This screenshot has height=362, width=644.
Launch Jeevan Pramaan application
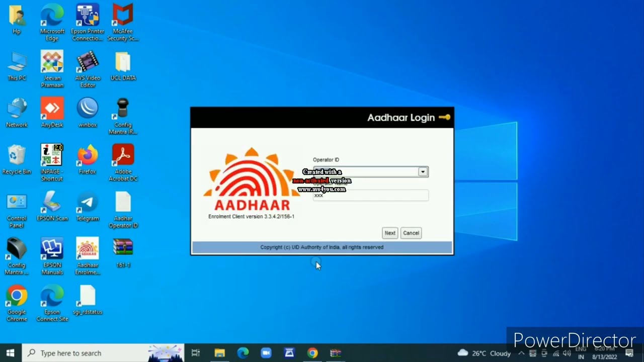click(52, 69)
